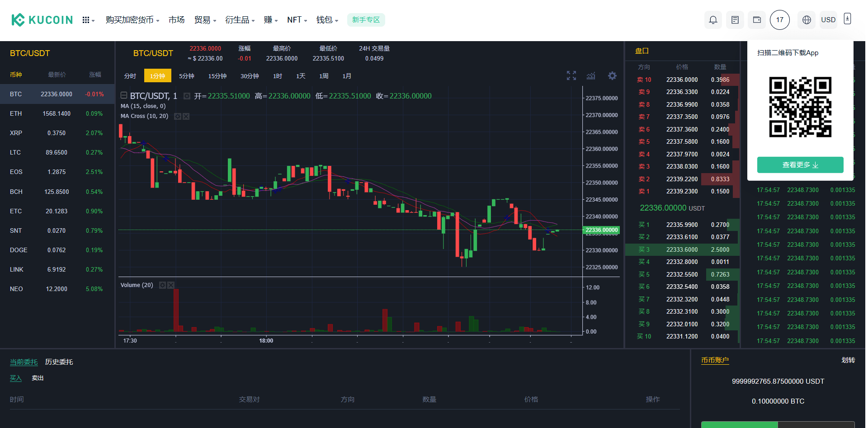Click the 查看更多 download button

[800, 165]
